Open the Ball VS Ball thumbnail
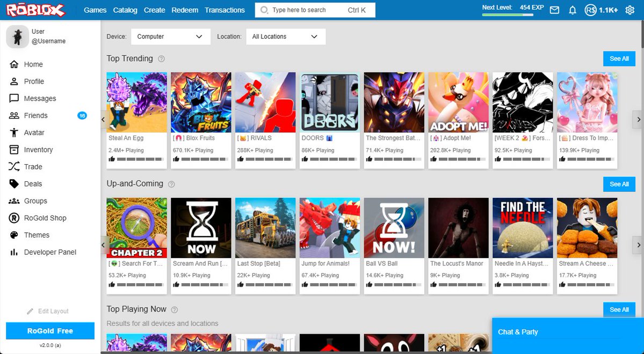 pyautogui.click(x=394, y=227)
